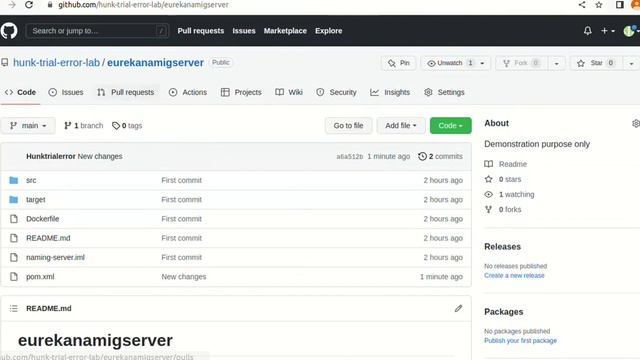Open the Wiki tab
This screenshot has width=640, height=360.
coord(289,92)
